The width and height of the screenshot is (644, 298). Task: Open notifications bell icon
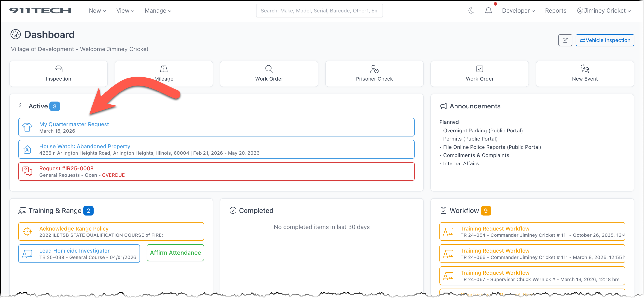click(x=488, y=11)
